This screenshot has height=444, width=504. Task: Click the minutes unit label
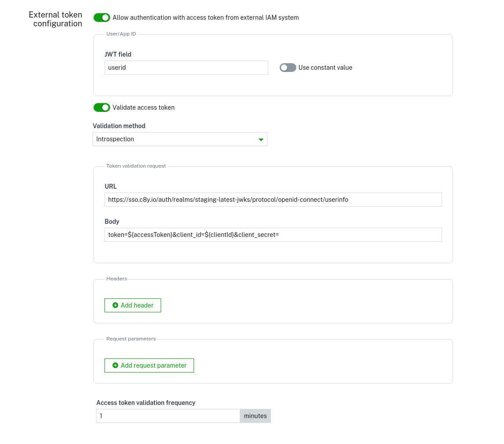click(x=255, y=416)
